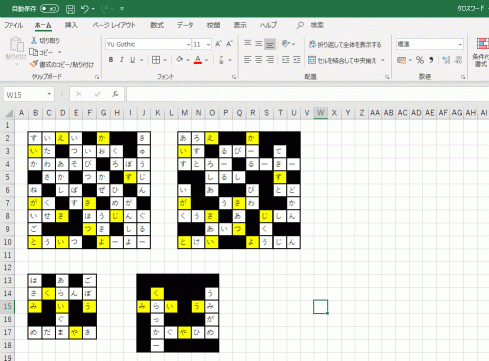
Task: Open the Data ribbon tab
Action: (x=185, y=25)
